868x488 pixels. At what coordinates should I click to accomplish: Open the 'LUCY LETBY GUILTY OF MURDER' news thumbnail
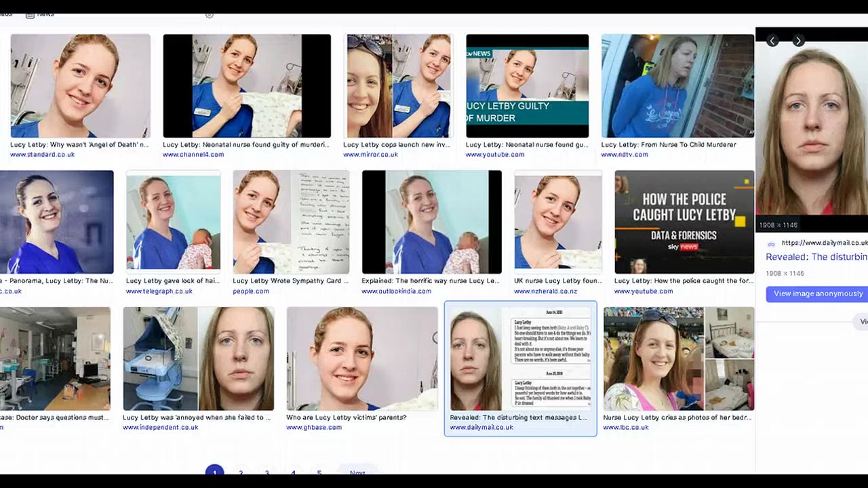click(527, 86)
